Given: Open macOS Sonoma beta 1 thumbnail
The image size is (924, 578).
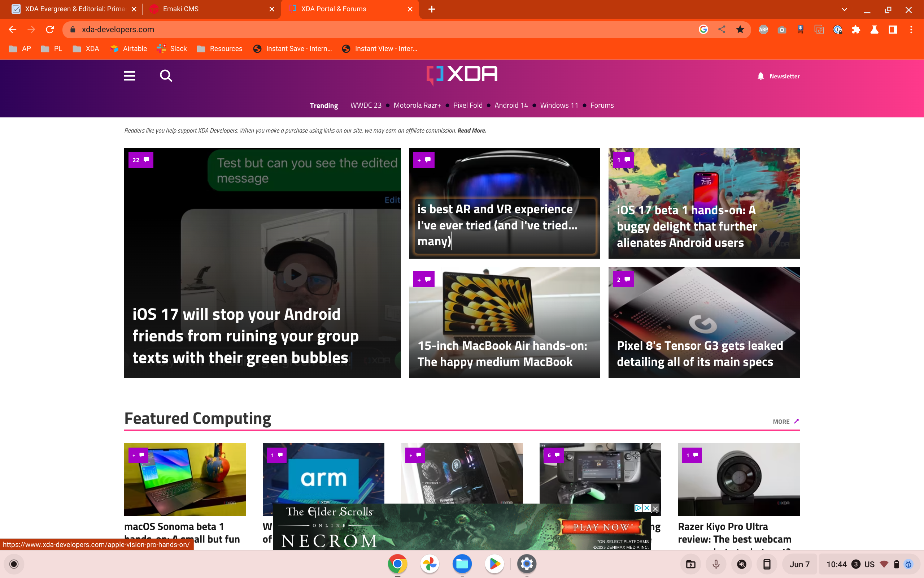Looking at the screenshot, I should [x=185, y=479].
